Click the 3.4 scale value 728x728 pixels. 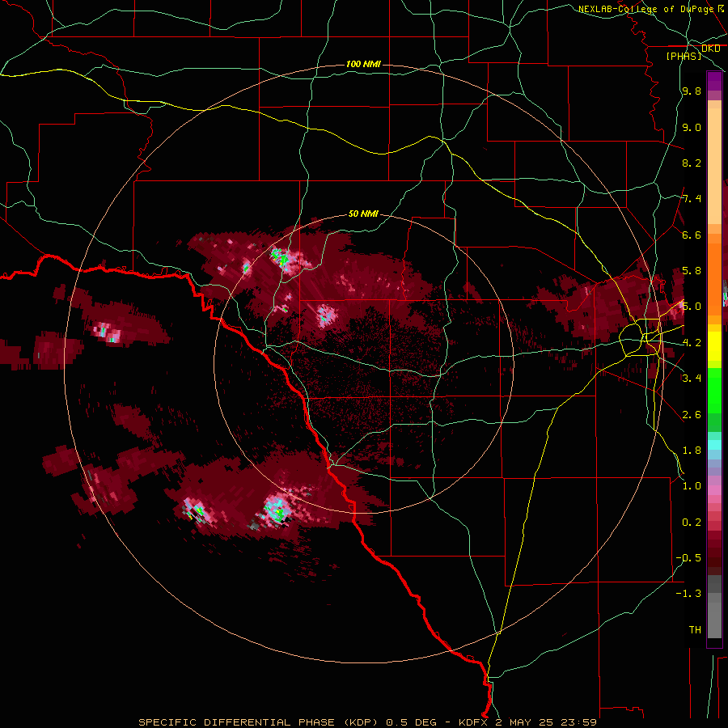click(x=692, y=378)
